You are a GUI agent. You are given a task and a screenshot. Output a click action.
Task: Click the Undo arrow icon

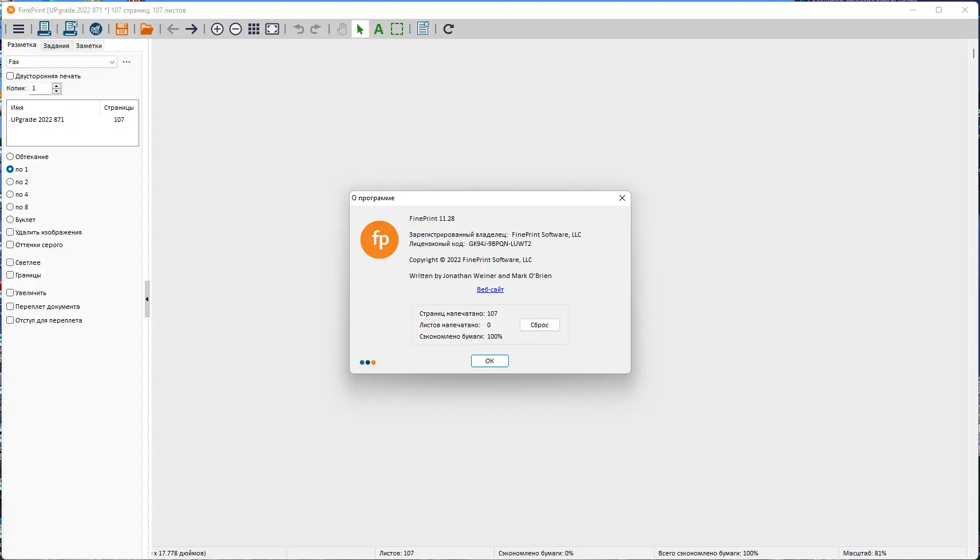click(298, 29)
